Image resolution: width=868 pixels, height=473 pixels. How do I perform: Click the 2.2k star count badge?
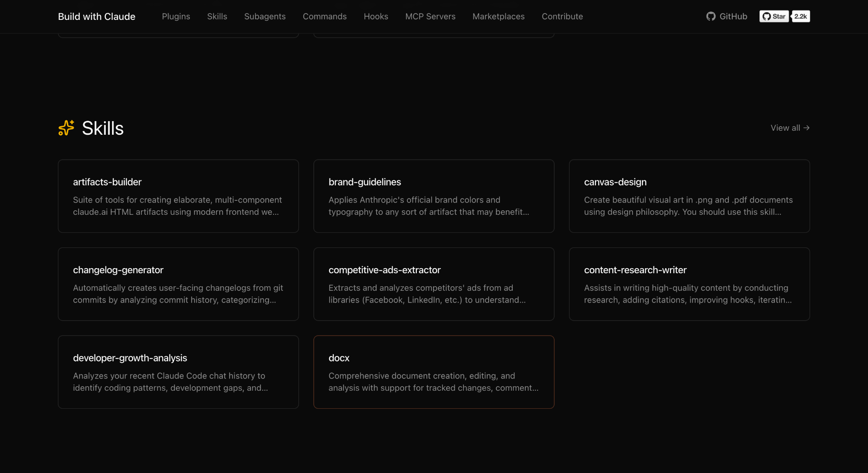[801, 16]
